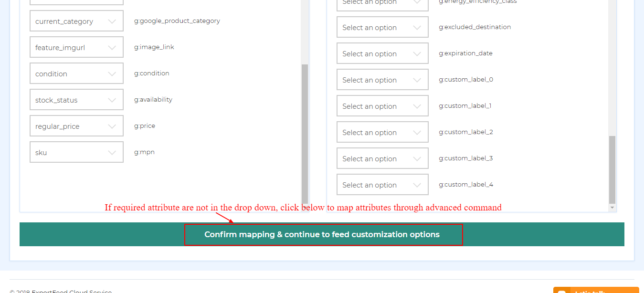Select an option for g:custom_label_1
The height and width of the screenshot is (293, 644).
(382, 106)
